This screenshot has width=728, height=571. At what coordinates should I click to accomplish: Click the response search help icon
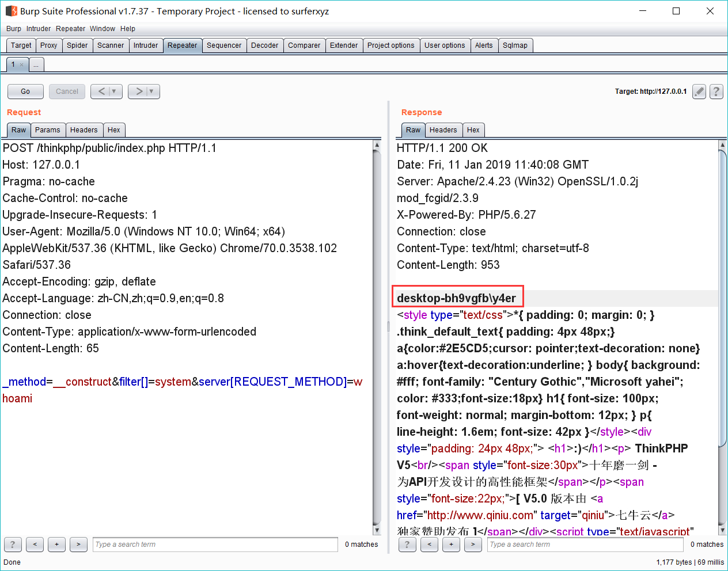(407, 544)
